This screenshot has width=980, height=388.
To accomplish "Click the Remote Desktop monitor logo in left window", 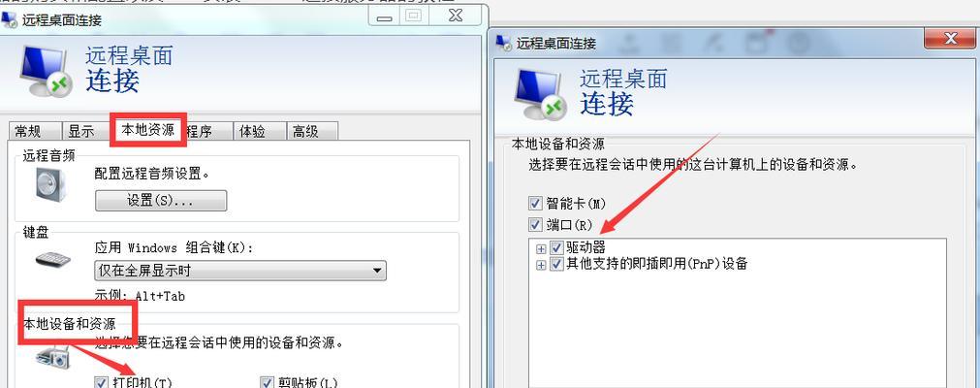I will (x=43, y=72).
